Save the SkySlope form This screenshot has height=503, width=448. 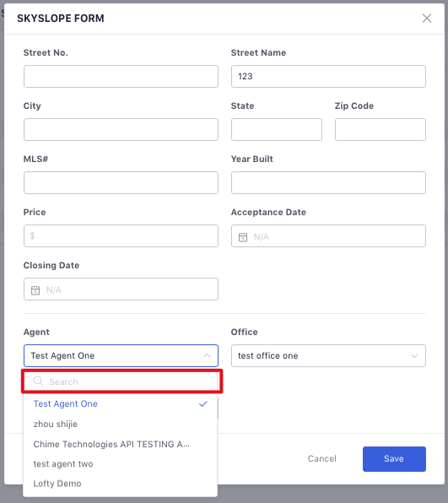click(x=394, y=459)
